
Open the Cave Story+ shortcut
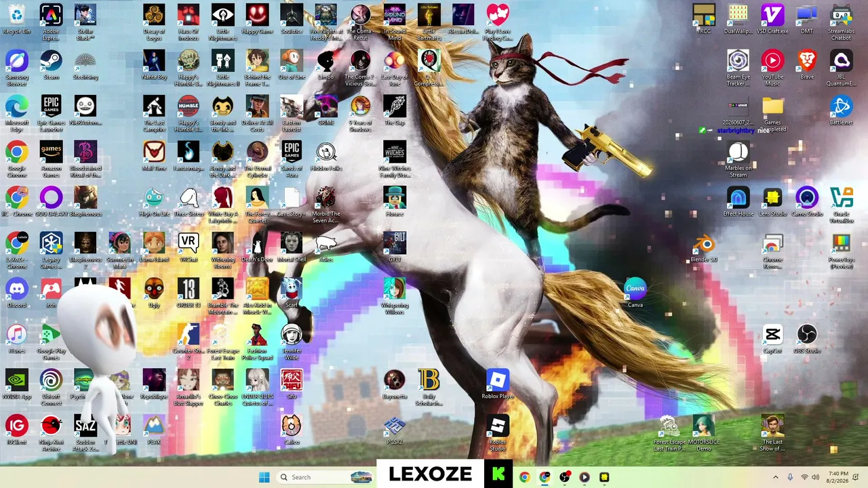(x=292, y=202)
